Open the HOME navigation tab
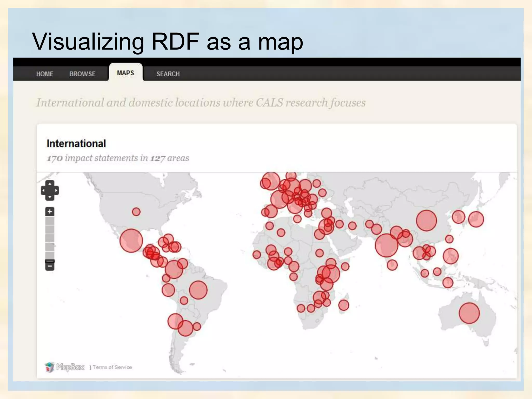The height and width of the screenshot is (399, 532). point(45,74)
